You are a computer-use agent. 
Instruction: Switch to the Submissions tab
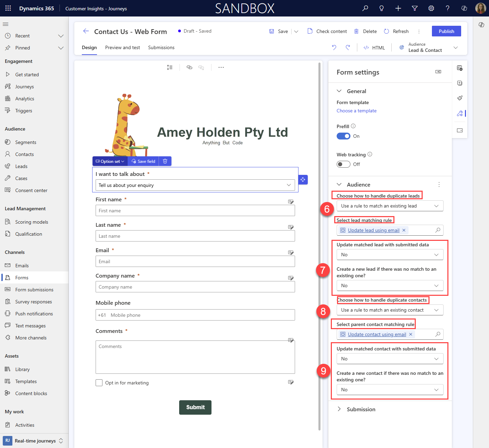161,47
